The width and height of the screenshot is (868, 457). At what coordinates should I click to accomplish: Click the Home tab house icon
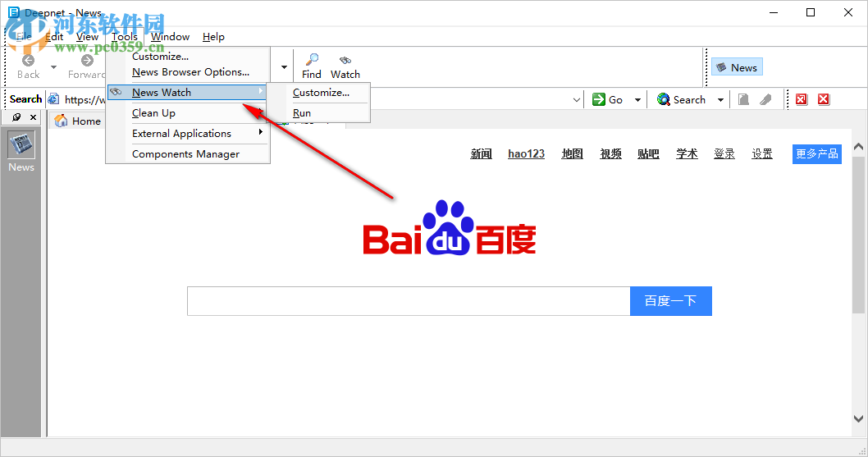coord(61,121)
